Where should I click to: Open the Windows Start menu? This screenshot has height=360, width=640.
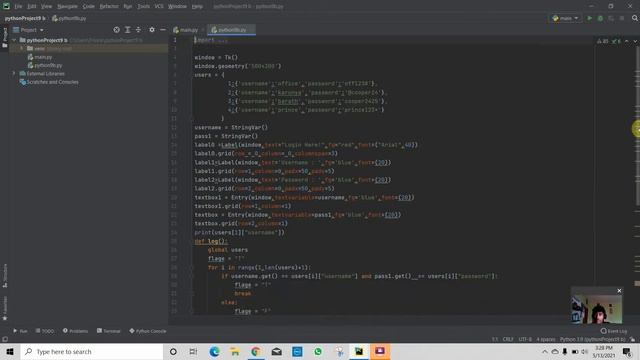[x=10, y=351]
